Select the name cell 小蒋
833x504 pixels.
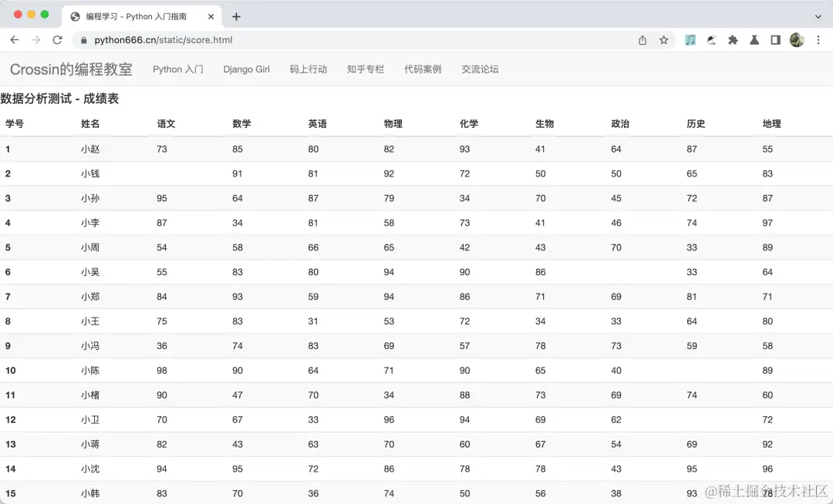pyautogui.click(x=90, y=444)
